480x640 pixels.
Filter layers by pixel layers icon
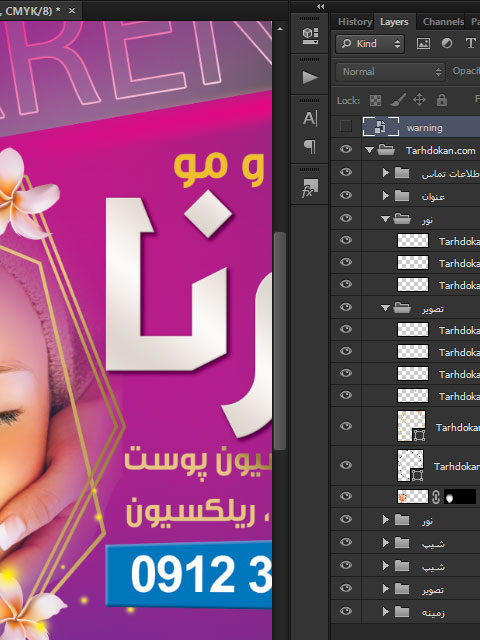click(x=423, y=43)
